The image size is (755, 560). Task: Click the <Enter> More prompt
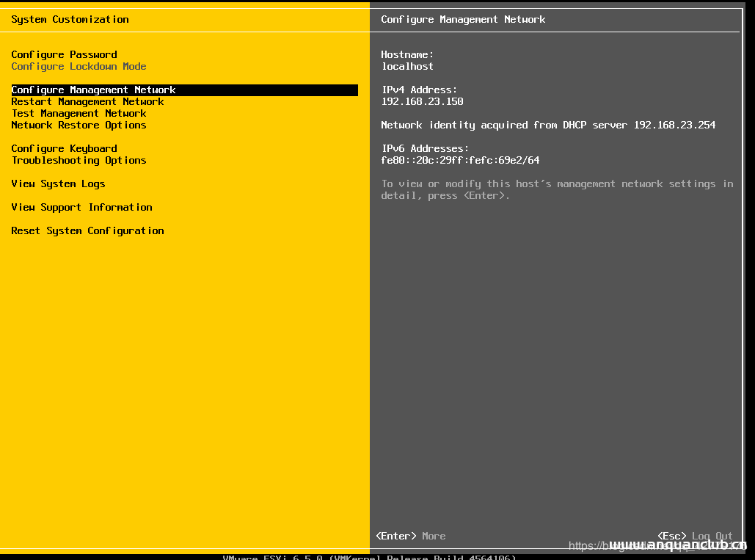click(x=410, y=536)
